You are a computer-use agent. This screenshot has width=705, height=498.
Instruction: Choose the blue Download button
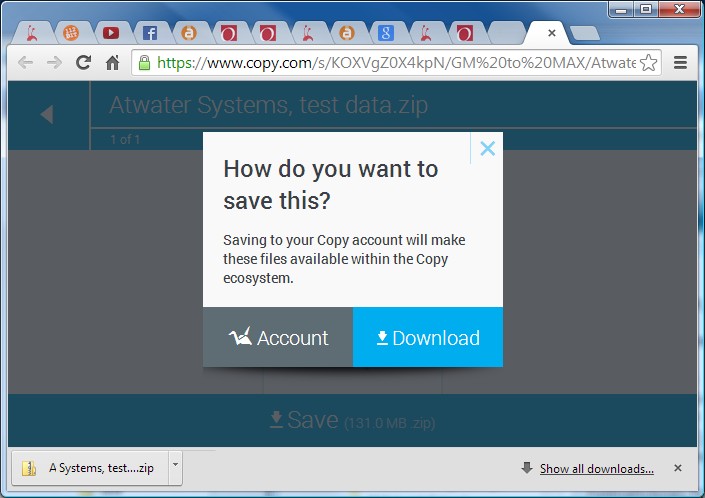[x=428, y=337]
